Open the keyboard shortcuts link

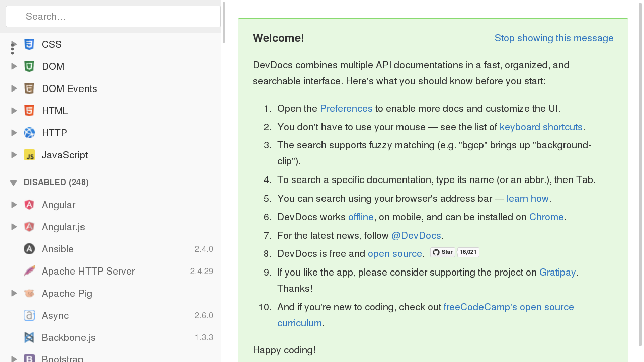point(541,127)
